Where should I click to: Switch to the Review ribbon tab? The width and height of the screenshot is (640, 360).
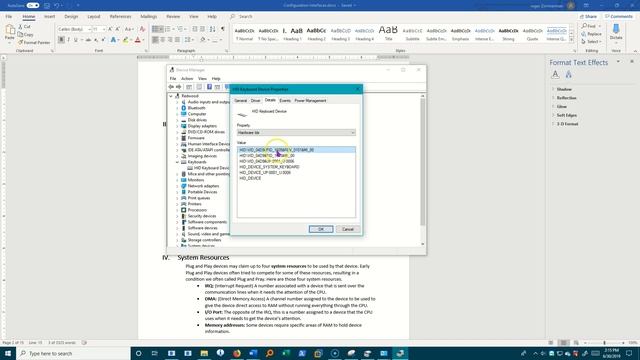173,16
